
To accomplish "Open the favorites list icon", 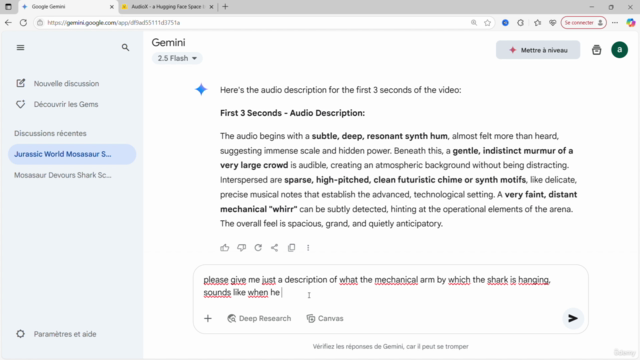I will click(x=538, y=22).
